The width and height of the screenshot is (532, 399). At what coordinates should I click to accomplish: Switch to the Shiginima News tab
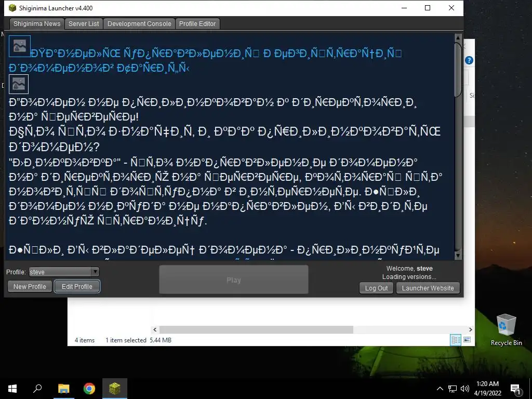pyautogui.click(x=37, y=24)
